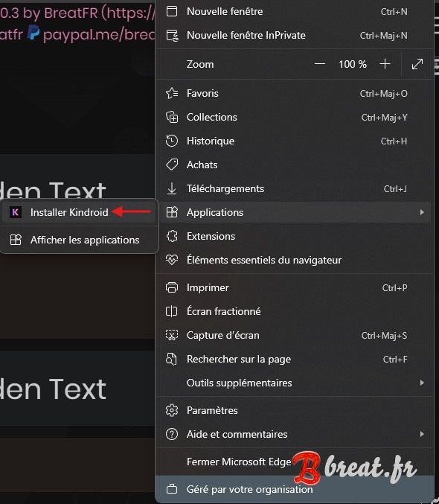The height and width of the screenshot is (504, 439).
Task: Click the briefcase icon for managed organisation
Action: [x=172, y=489]
